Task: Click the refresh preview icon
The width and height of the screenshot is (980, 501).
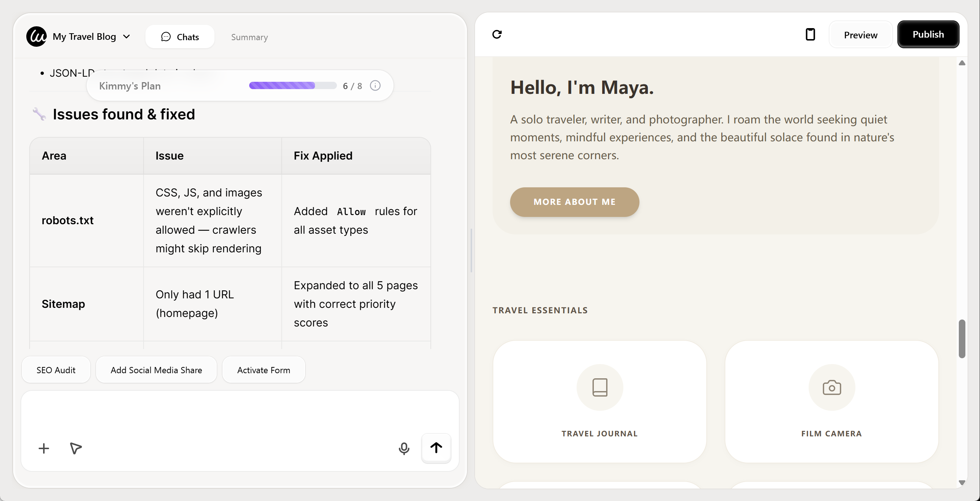Action: click(497, 35)
